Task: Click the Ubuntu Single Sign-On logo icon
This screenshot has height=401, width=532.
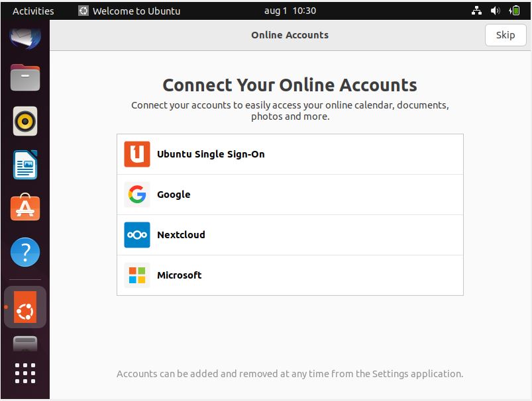Action: tap(137, 154)
